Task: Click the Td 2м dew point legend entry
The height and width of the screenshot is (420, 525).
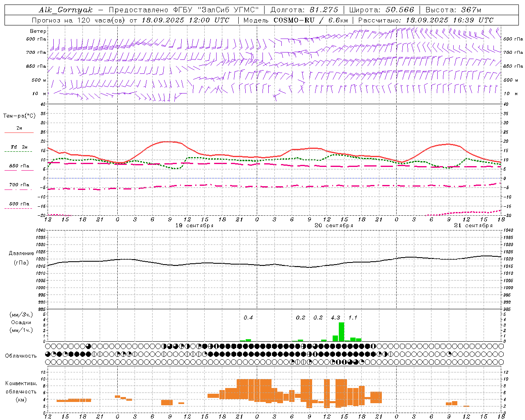Action: click(x=19, y=147)
